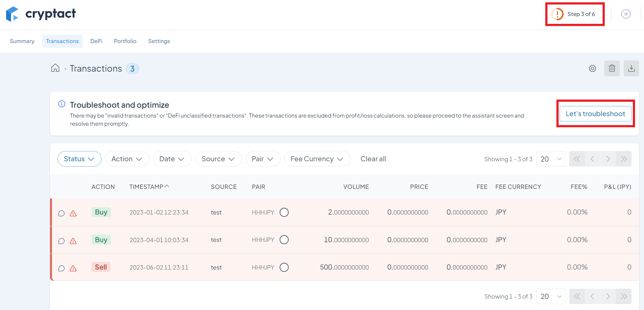644x310 pixels.
Task: Expand the Fee Currency filter
Action: tap(317, 159)
